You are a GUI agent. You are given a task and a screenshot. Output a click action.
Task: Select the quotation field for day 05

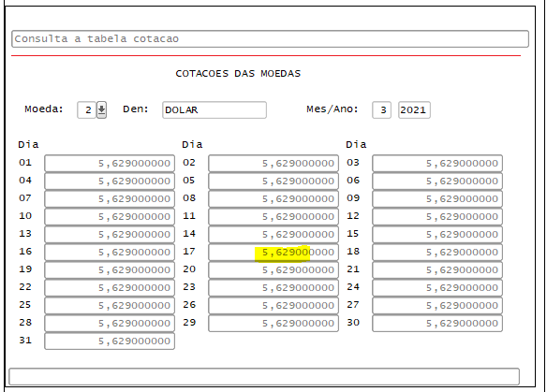pyautogui.click(x=273, y=181)
